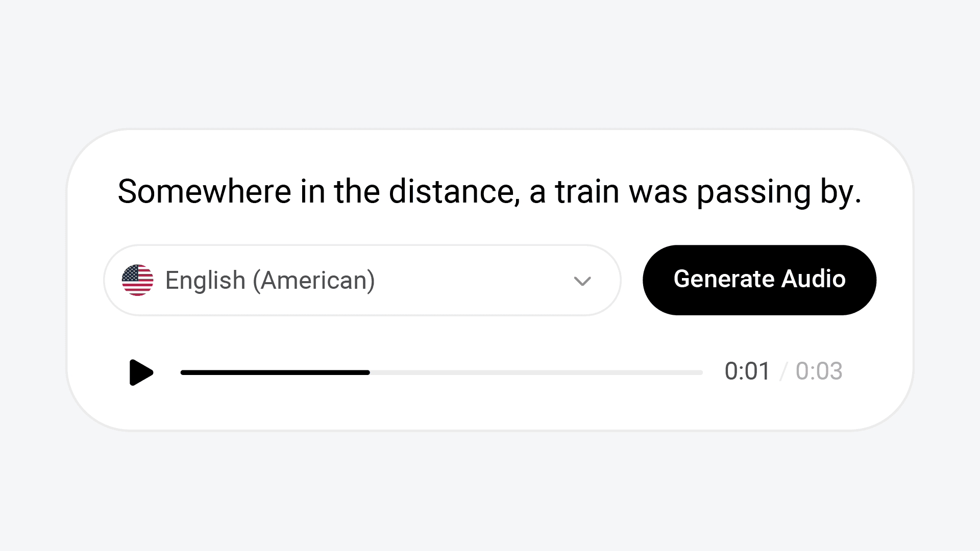Image resolution: width=980 pixels, height=551 pixels.
Task: Jump to the very start of the audio track
Action: (182, 372)
